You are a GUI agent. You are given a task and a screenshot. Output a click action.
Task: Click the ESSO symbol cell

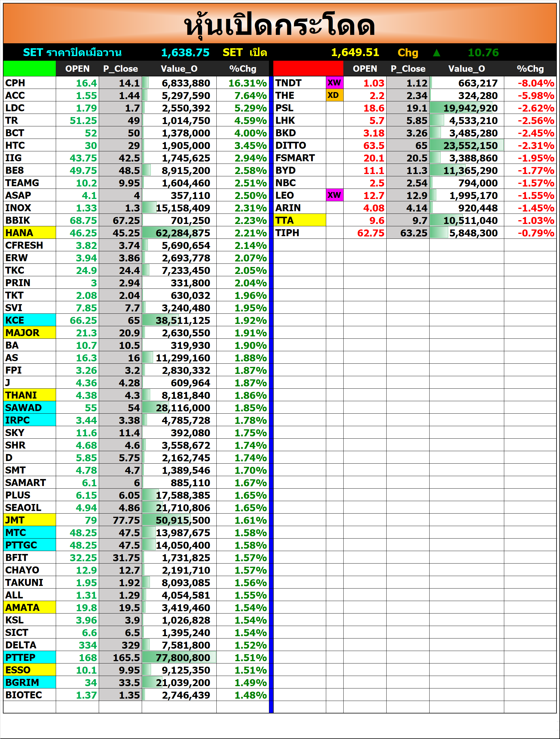(x=29, y=670)
